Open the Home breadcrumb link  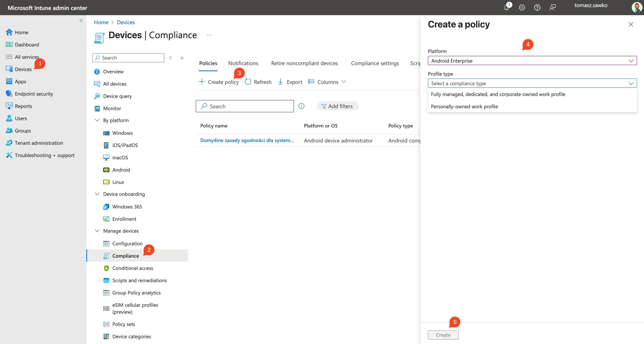point(101,22)
